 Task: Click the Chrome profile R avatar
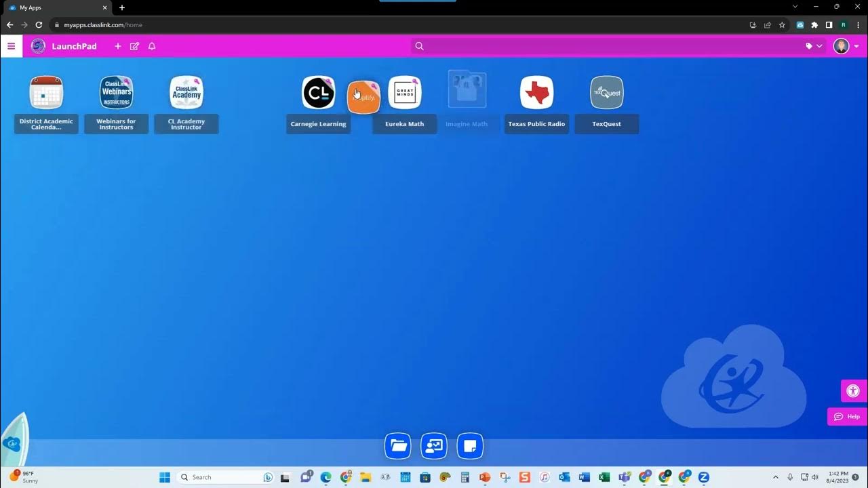(x=844, y=25)
